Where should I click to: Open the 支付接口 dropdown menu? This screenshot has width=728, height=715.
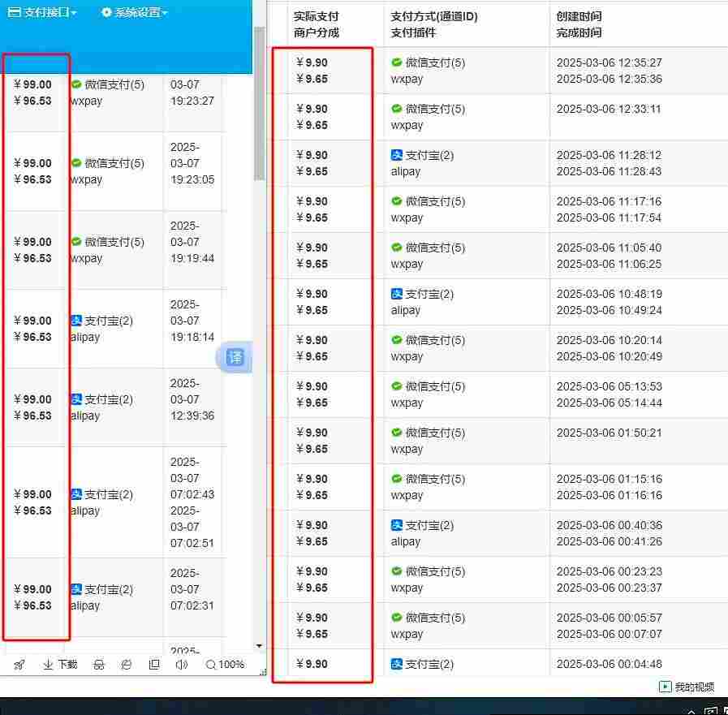[41, 13]
